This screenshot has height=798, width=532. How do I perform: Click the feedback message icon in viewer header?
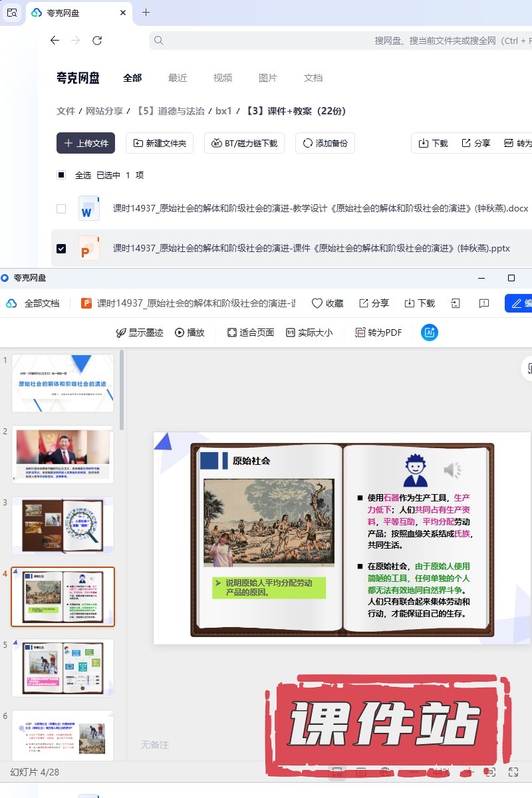pos(484,303)
